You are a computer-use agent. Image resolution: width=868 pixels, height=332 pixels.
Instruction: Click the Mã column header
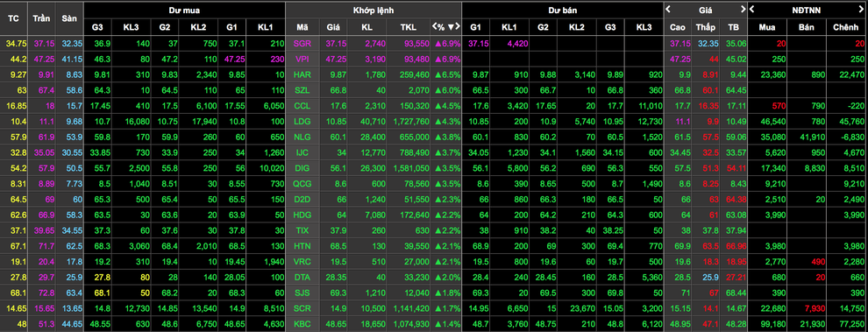point(302,26)
